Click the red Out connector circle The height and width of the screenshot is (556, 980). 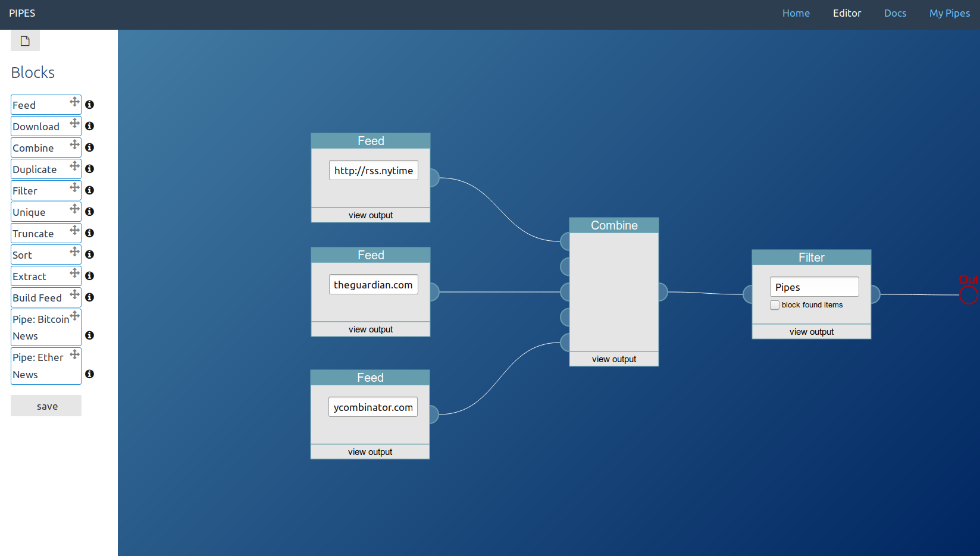point(968,294)
